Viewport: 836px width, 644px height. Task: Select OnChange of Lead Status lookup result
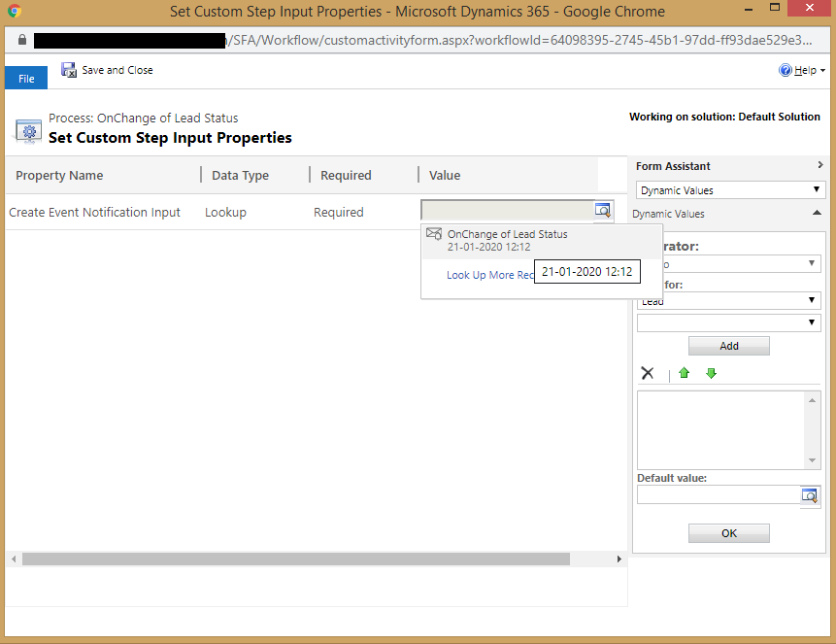[x=542, y=241]
